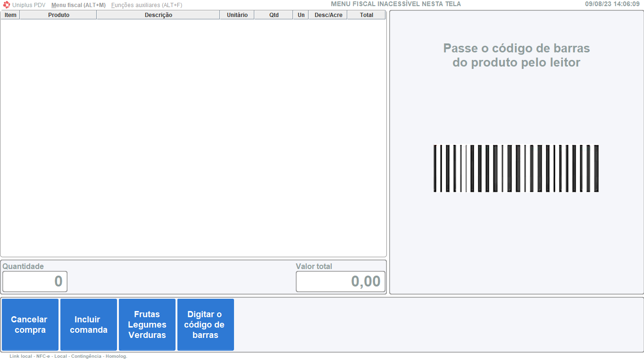Select the Item column header
Image resolution: width=644 pixels, height=362 pixels.
click(x=10, y=15)
